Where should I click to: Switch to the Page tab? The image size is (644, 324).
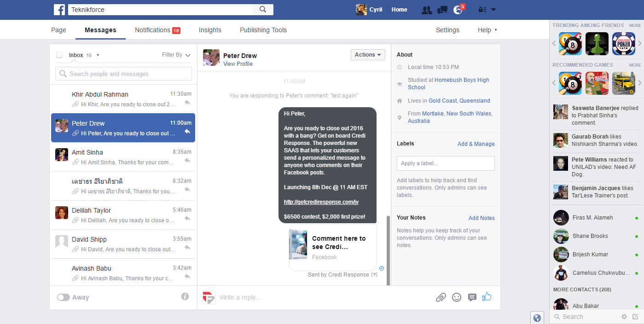pos(58,30)
